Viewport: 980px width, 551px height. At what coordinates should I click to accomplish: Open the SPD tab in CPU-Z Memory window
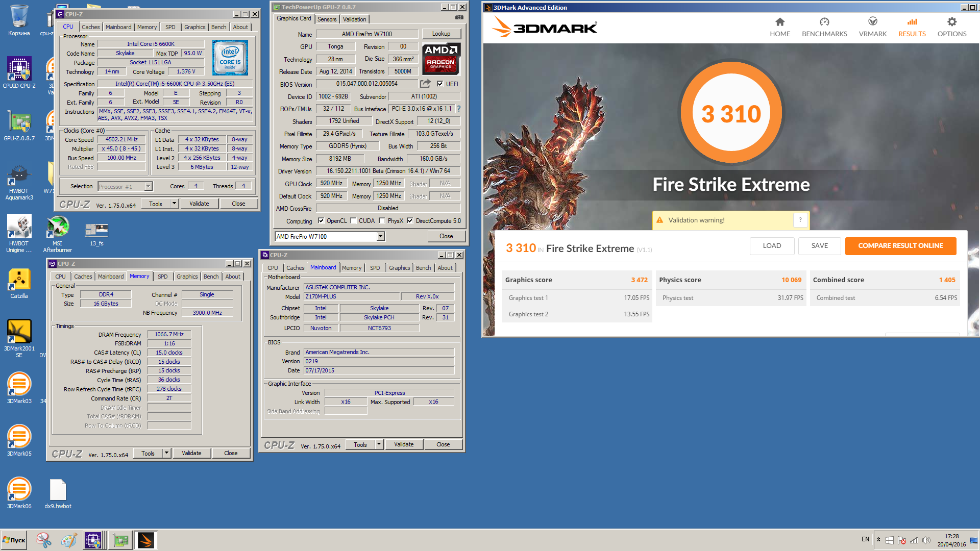pyautogui.click(x=162, y=277)
